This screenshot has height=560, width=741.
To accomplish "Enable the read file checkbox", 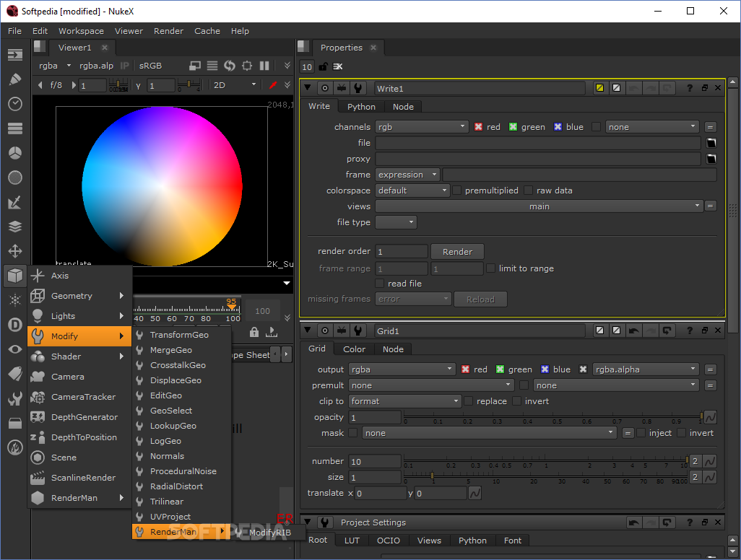I will tap(379, 284).
